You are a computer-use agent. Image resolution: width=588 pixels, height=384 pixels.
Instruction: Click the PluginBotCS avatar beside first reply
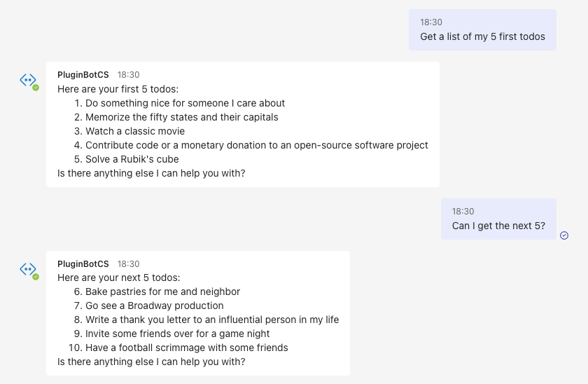coord(28,80)
